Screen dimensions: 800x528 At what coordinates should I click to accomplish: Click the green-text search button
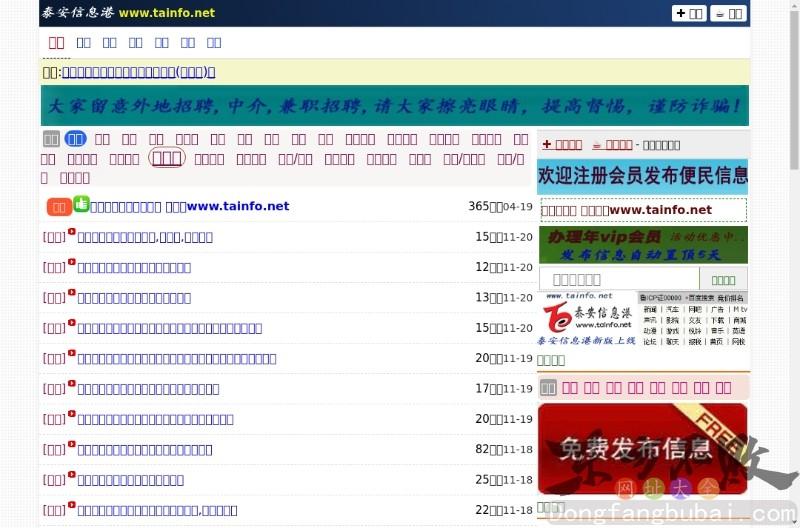point(723,280)
